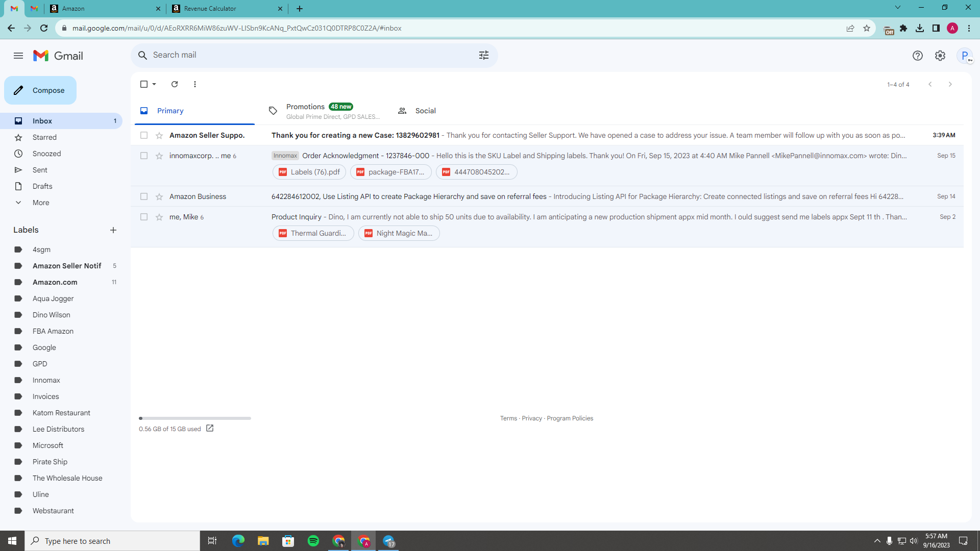Open the Thermal Guardi PDF attachment
Screen dimensions: 980x551
(x=313, y=233)
